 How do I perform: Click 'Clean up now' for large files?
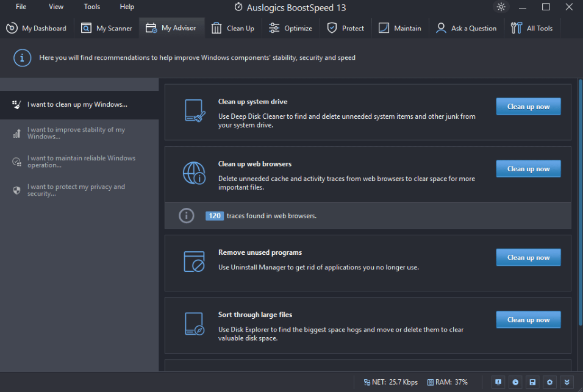[528, 319]
